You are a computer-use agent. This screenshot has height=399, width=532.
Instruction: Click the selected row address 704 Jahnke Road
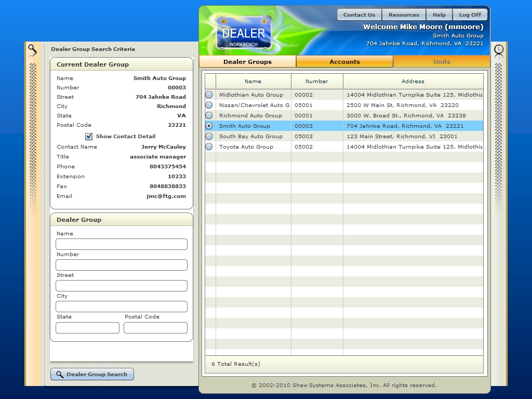click(x=405, y=126)
